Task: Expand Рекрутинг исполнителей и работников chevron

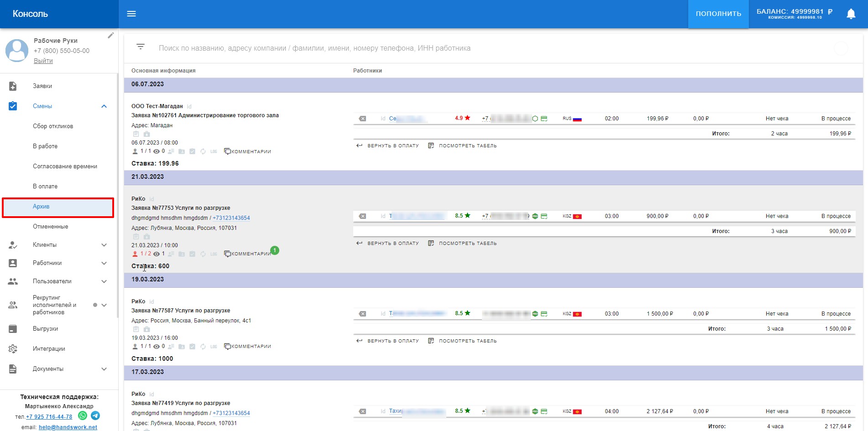Action: click(x=104, y=305)
